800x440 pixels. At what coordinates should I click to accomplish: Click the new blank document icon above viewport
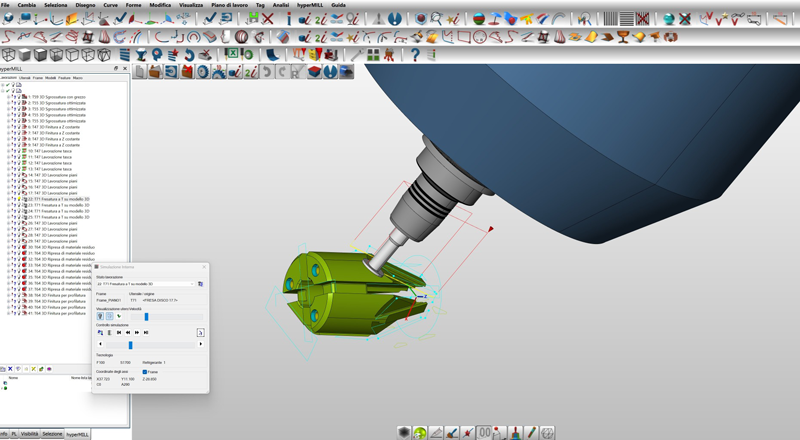click(139, 72)
